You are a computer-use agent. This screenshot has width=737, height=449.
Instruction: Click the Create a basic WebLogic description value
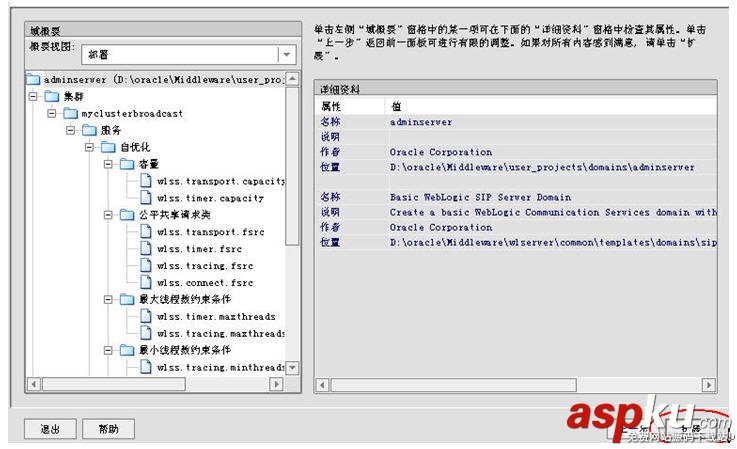pos(553,212)
